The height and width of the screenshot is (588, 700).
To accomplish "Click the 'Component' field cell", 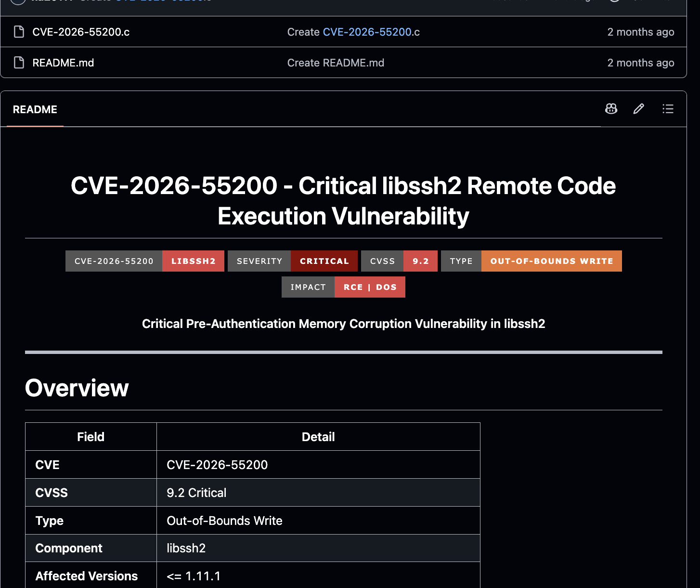I will click(91, 548).
